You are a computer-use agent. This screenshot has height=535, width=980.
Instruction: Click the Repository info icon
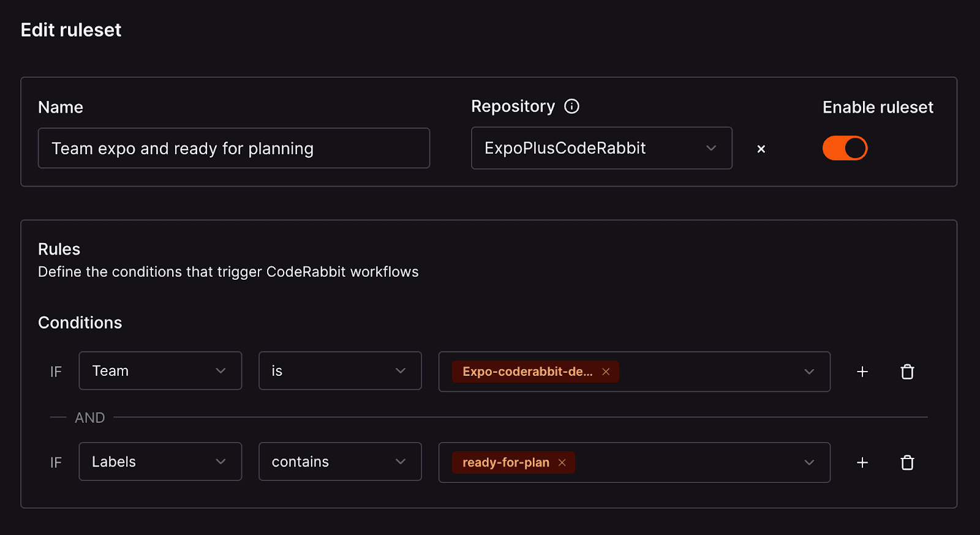click(x=571, y=107)
